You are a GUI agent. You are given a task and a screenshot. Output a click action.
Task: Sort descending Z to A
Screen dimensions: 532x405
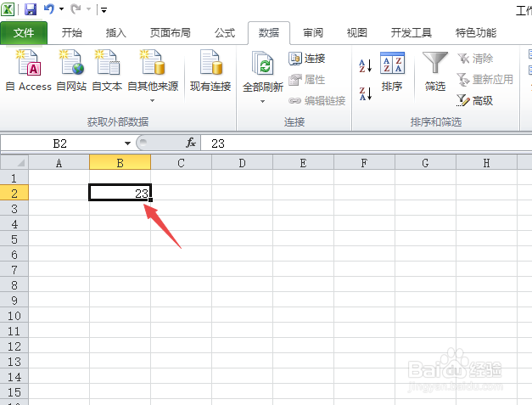click(x=366, y=93)
